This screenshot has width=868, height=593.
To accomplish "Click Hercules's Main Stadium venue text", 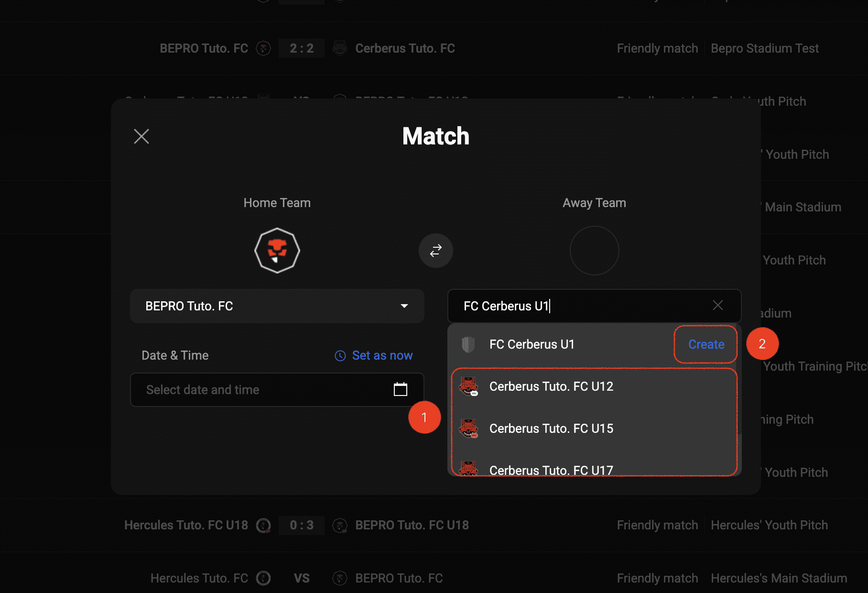I will pyautogui.click(x=779, y=578).
